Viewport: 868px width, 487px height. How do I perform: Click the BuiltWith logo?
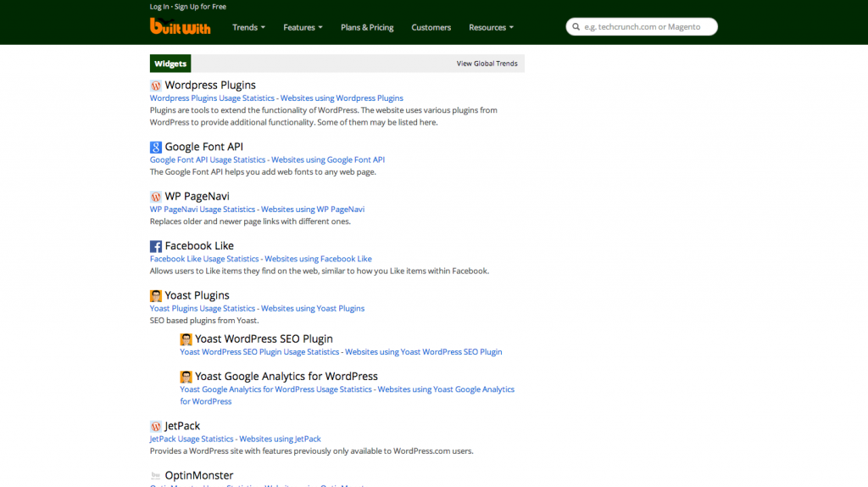tap(180, 26)
